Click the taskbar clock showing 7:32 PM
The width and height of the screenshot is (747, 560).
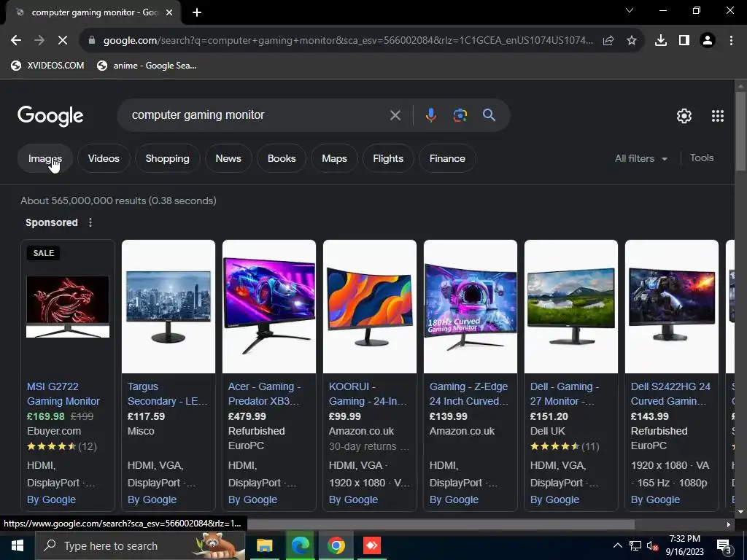(684, 545)
